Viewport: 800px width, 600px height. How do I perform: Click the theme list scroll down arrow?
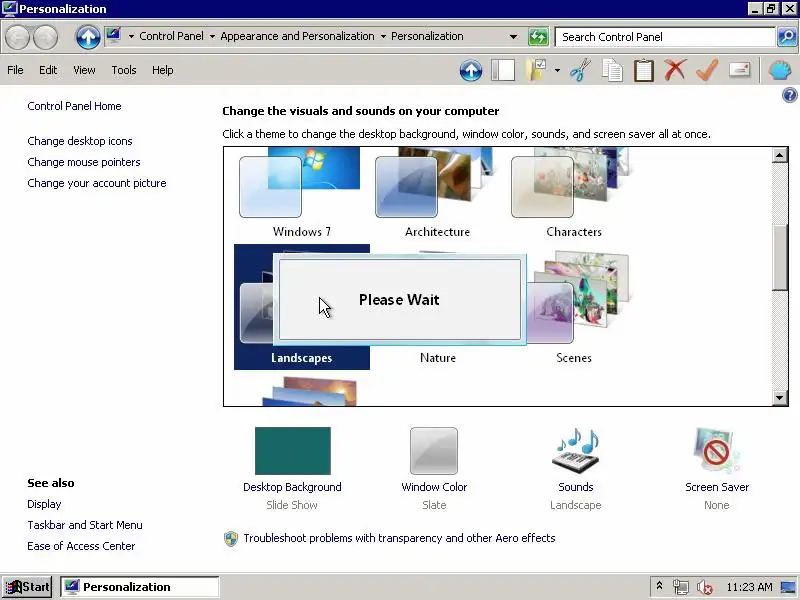(780, 398)
